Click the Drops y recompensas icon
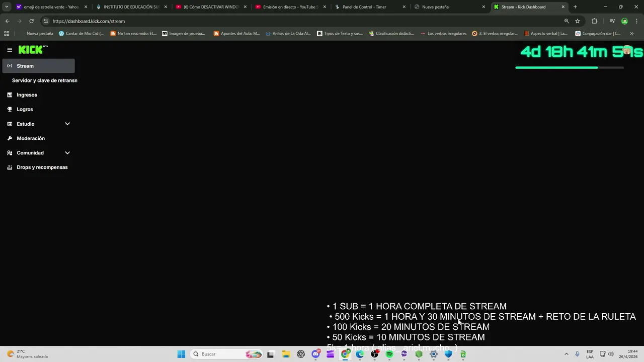This screenshot has width=644, height=362. pos(10,167)
